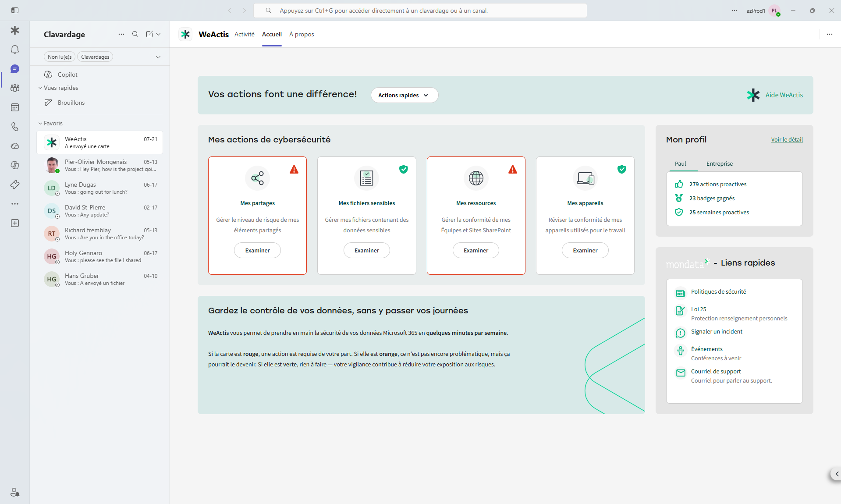This screenshot has width=841, height=504.
Task: Open the Actions rapides dropdown
Action: tap(404, 95)
